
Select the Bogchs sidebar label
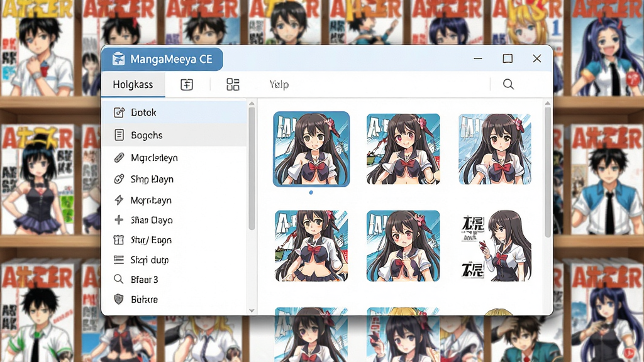[x=147, y=135]
